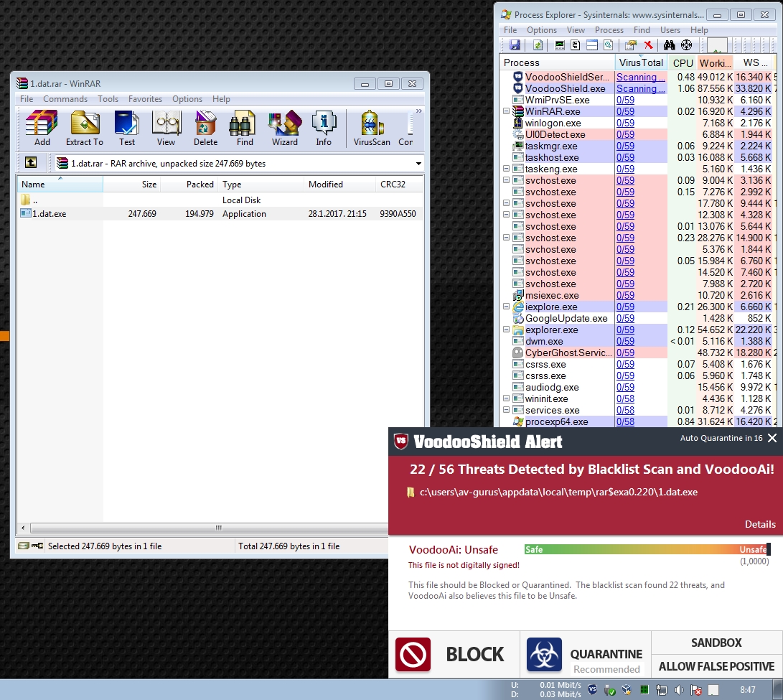Open WinRAR Favorites menu
This screenshot has height=700, width=783.
(145, 99)
